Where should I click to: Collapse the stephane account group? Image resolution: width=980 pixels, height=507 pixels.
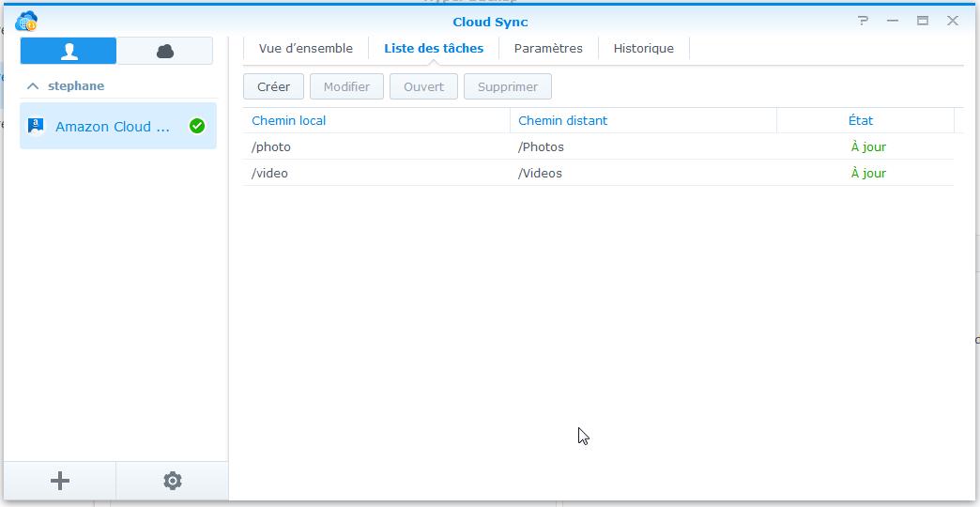[x=33, y=85]
